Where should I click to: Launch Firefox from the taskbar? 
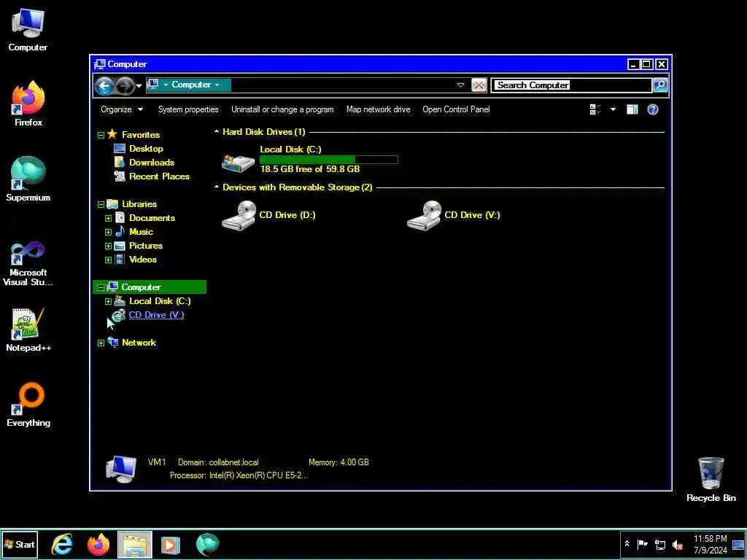(x=98, y=545)
